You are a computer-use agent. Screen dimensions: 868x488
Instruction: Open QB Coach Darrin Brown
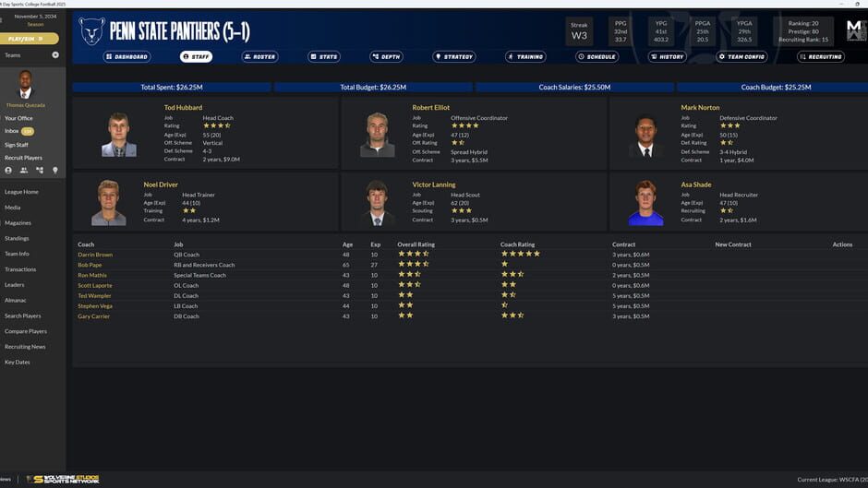pyautogui.click(x=95, y=255)
